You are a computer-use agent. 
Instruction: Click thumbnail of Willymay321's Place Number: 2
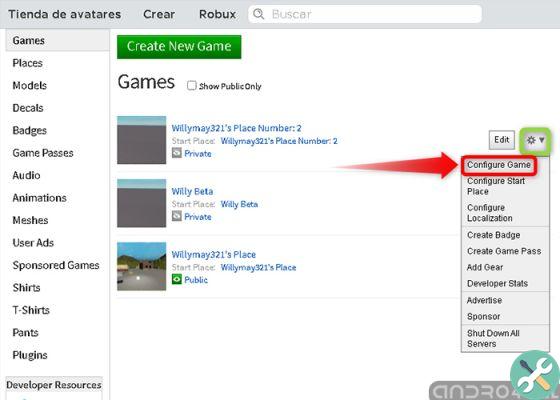coord(141,140)
